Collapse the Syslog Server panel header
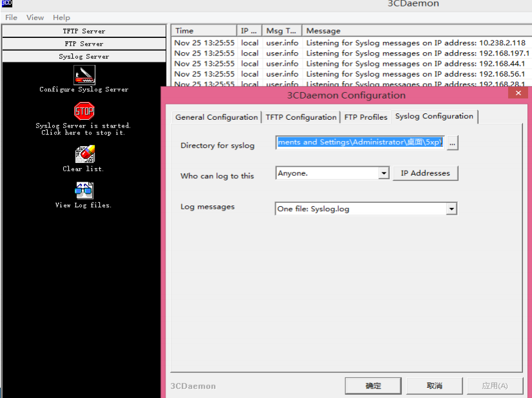The width and height of the screenshot is (532, 398). [84, 56]
